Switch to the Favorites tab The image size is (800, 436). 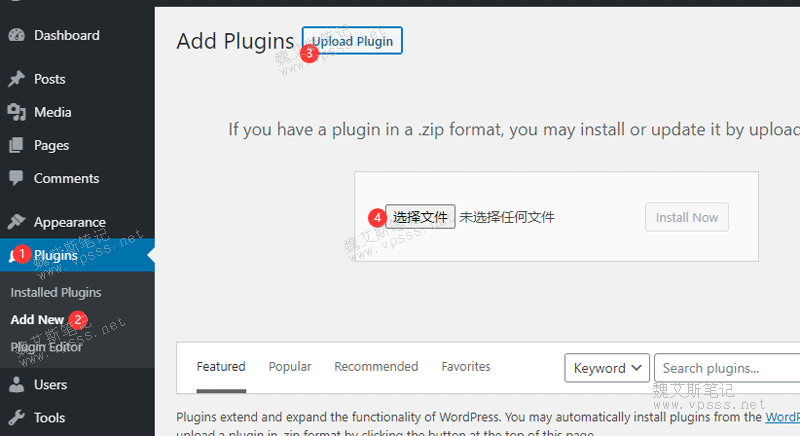(x=466, y=367)
